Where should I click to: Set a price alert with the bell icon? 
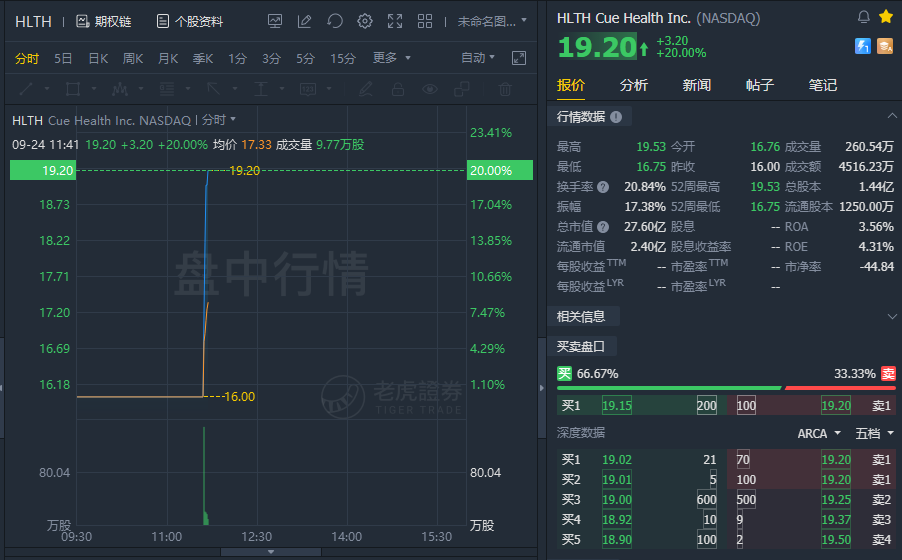tap(863, 17)
